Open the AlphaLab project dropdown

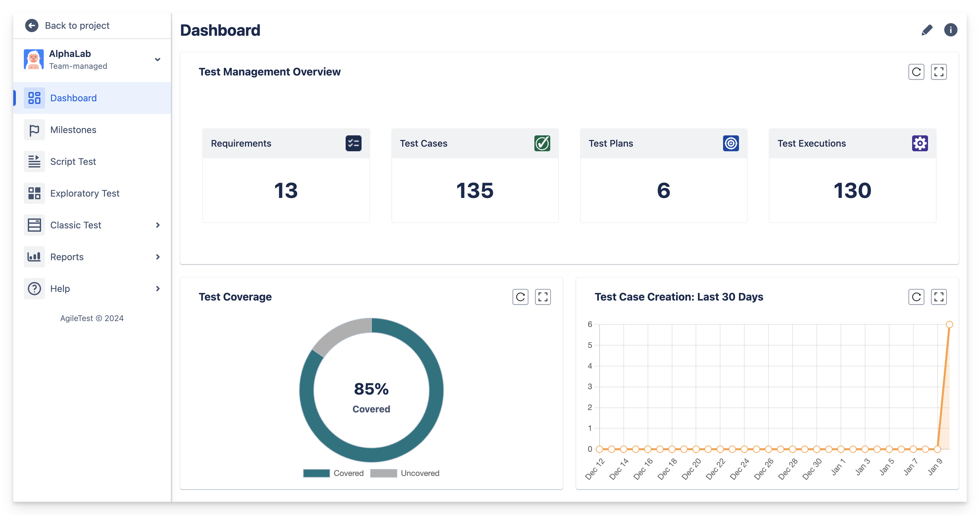point(157,60)
